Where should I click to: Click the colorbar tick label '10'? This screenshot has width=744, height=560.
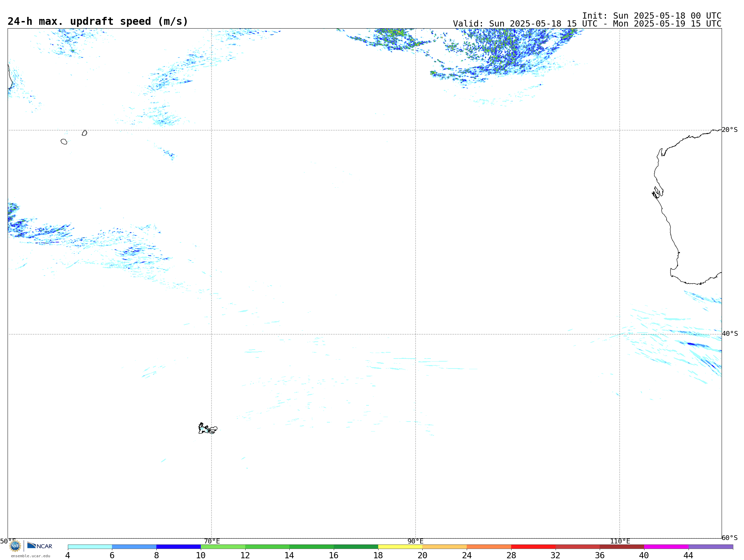click(x=201, y=555)
